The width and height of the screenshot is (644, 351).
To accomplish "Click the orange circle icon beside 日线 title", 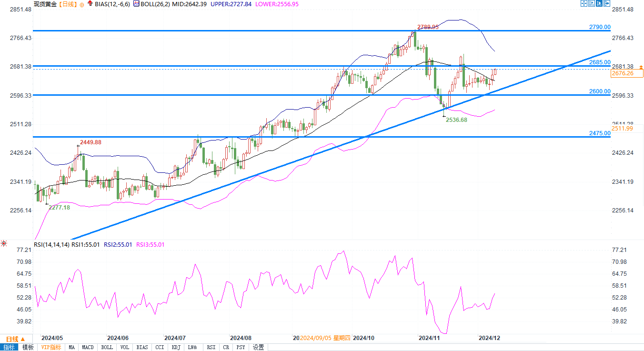I will click(81, 4).
